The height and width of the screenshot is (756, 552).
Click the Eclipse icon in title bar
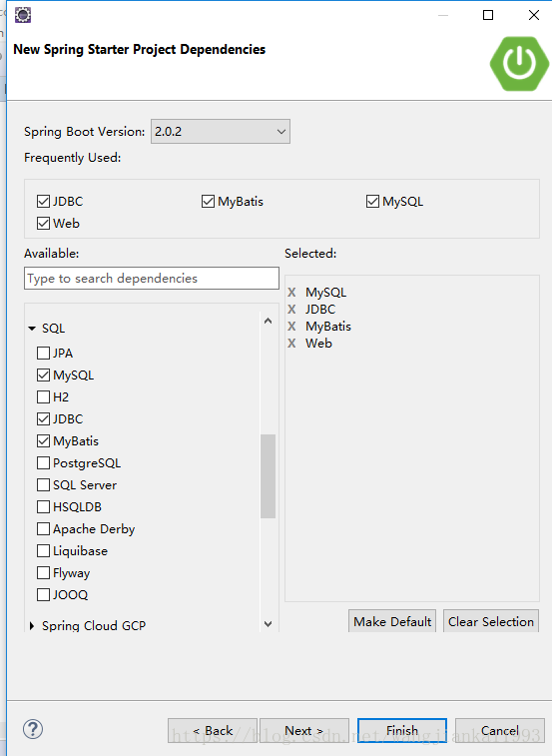click(x=23, y=15)
